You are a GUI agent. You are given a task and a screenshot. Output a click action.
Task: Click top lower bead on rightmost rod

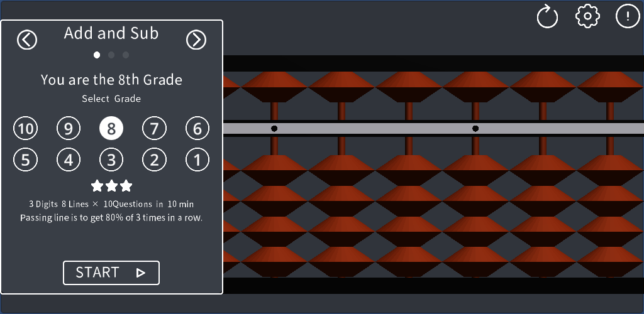pos(610,170)
